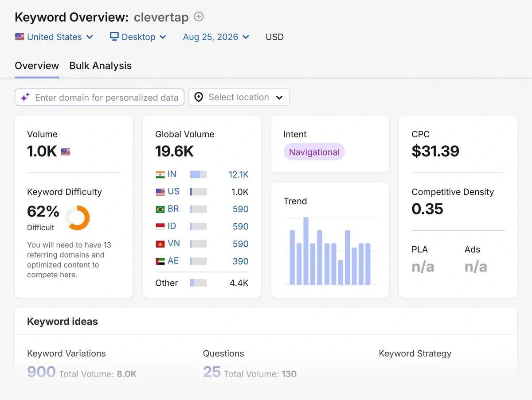Click the shortest bar in Trend chart

point(340,272)
